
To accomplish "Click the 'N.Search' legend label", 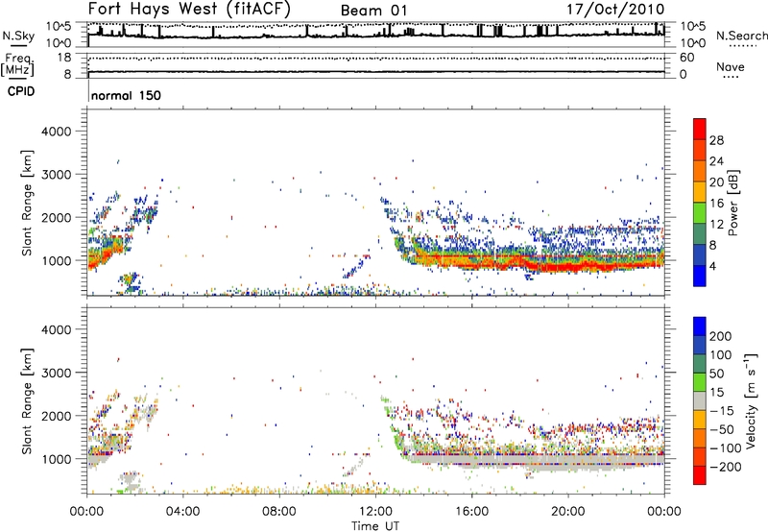I will [x=741, y=36].
